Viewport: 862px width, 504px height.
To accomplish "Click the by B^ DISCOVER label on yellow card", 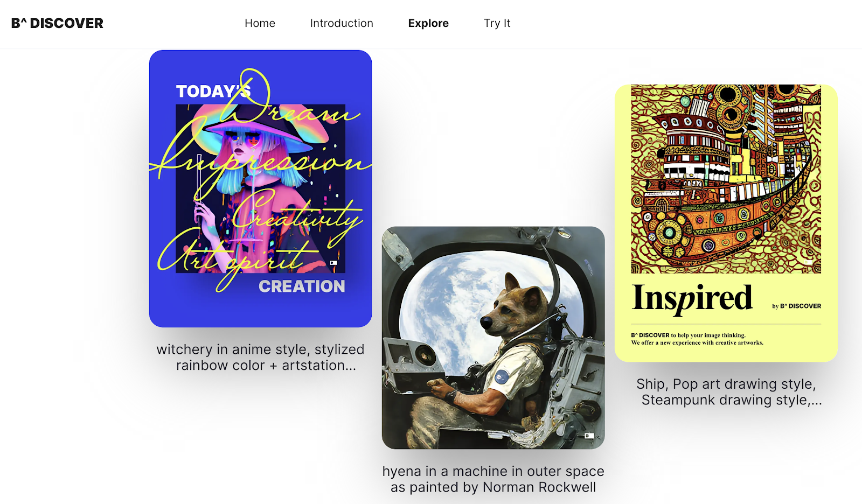I will [x=796, y=306].
